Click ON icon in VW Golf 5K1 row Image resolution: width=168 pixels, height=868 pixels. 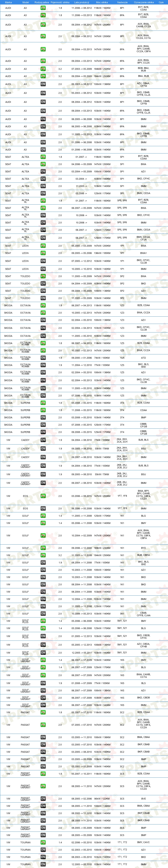click(43, 614)
